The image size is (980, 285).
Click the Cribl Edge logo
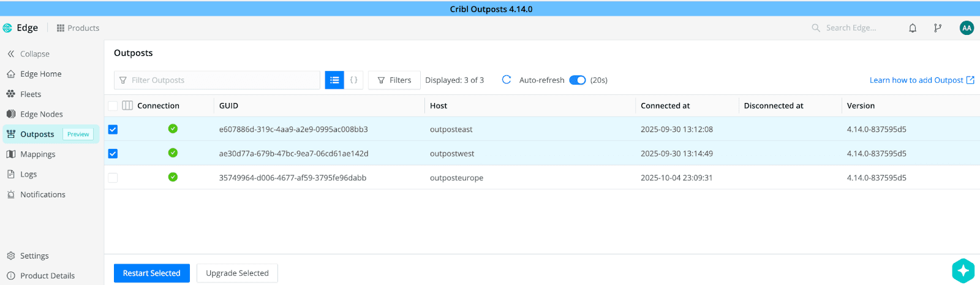coord(8,28)
